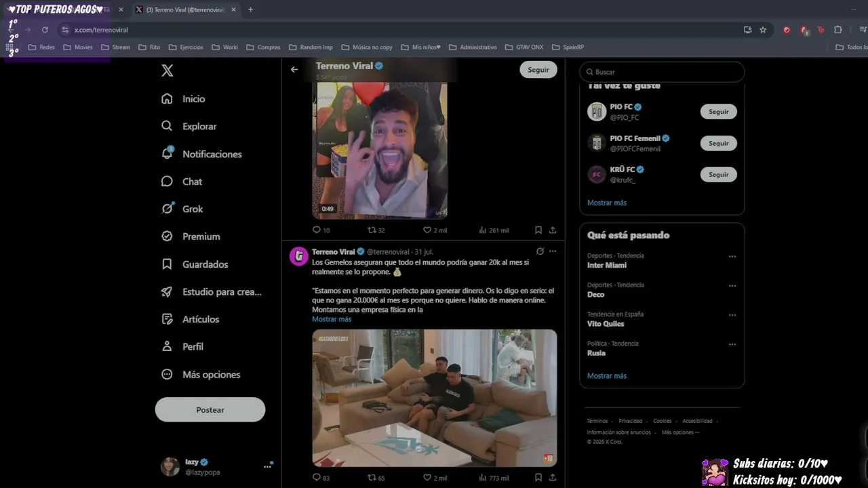Go to Inicio home feed
The image size is (868, 488).
[183, 99]
